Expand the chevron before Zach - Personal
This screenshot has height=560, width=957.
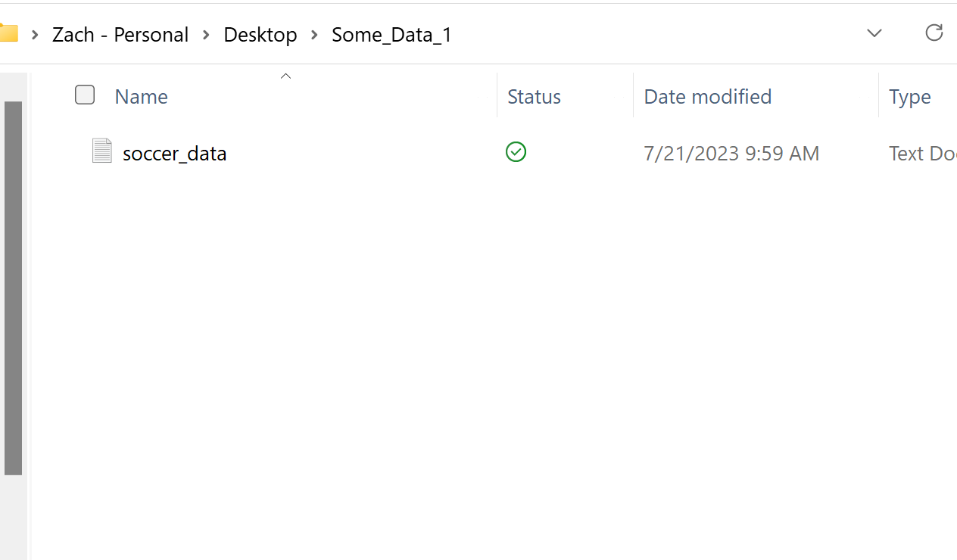pyautogui.click(x=35, y=35)
